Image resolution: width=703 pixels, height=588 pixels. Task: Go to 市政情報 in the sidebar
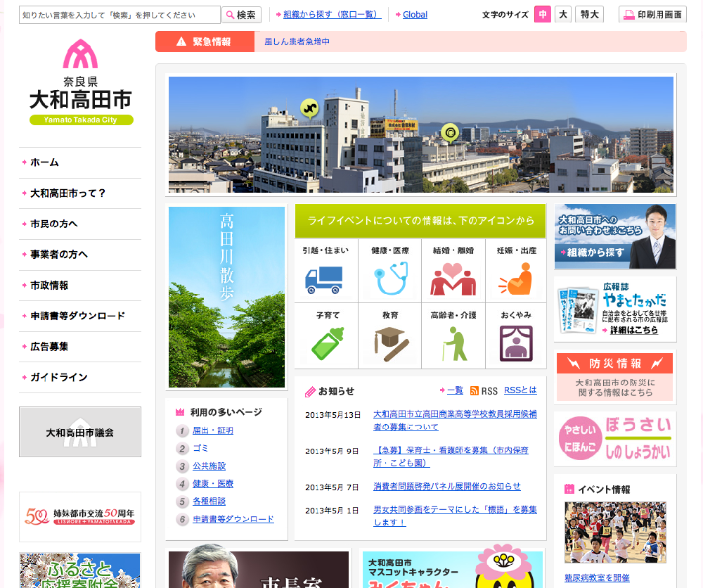click(x=49, y=286)
